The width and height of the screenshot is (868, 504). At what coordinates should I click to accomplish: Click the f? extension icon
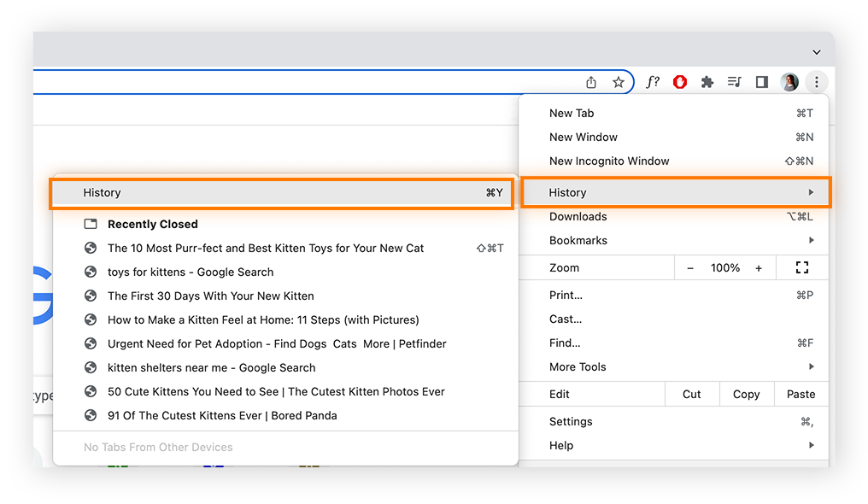(x=652, y=82)
